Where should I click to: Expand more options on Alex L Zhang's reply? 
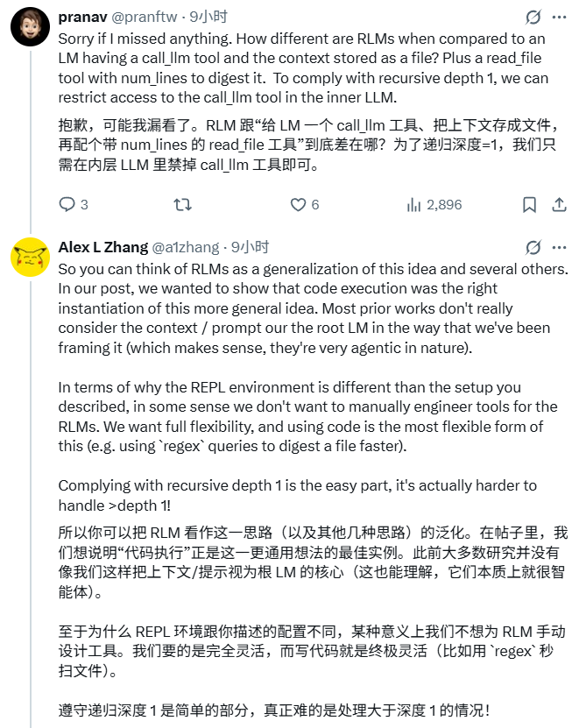[559, 248]
